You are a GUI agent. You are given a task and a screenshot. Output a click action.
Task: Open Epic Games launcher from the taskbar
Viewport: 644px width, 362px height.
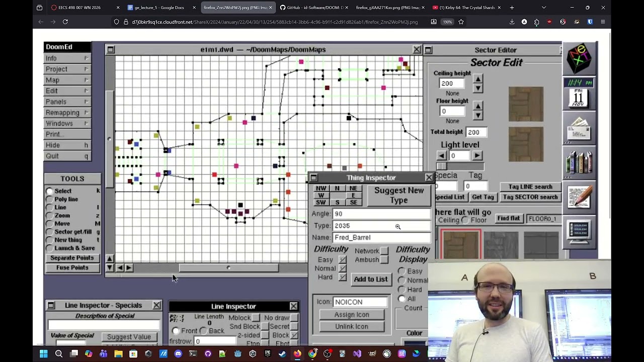(267, 354)
